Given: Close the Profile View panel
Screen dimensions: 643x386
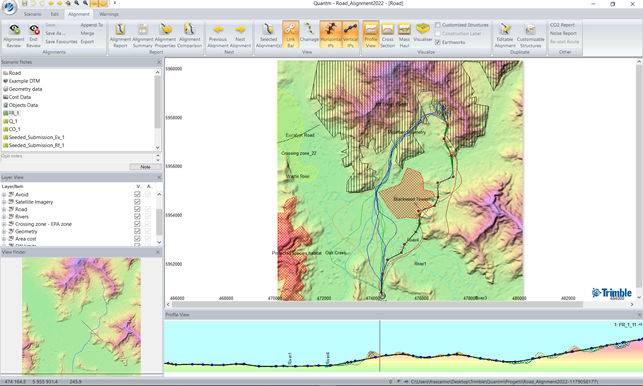Looking at the screenshot, I should click(639, 315).
